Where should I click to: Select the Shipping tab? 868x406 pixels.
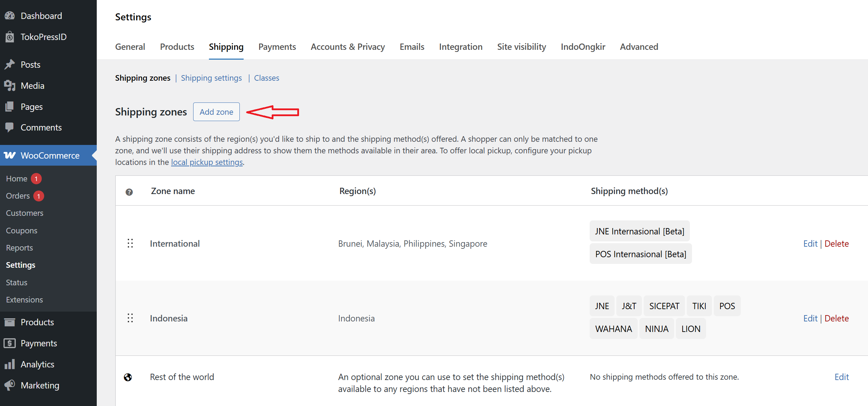point(226,47)
